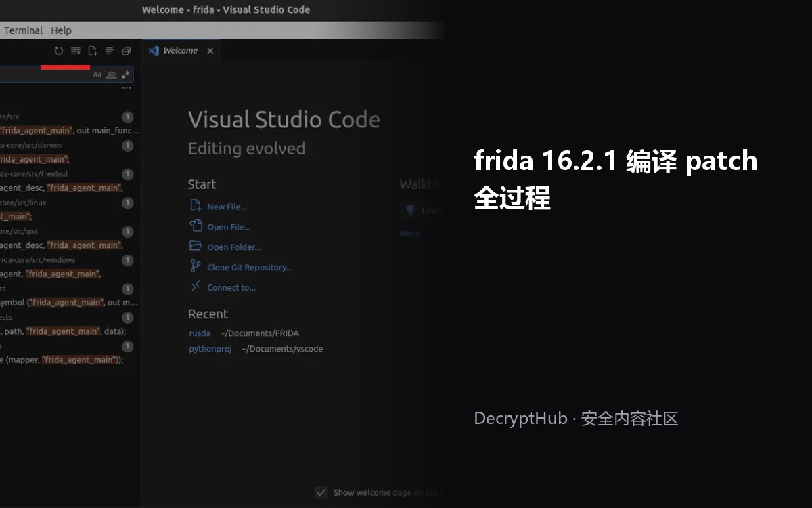The height and width of the screenshot is (508, 812).
Task: Select match line 'symbol ("frida_agent_main", out m...'
Action: 70,303
